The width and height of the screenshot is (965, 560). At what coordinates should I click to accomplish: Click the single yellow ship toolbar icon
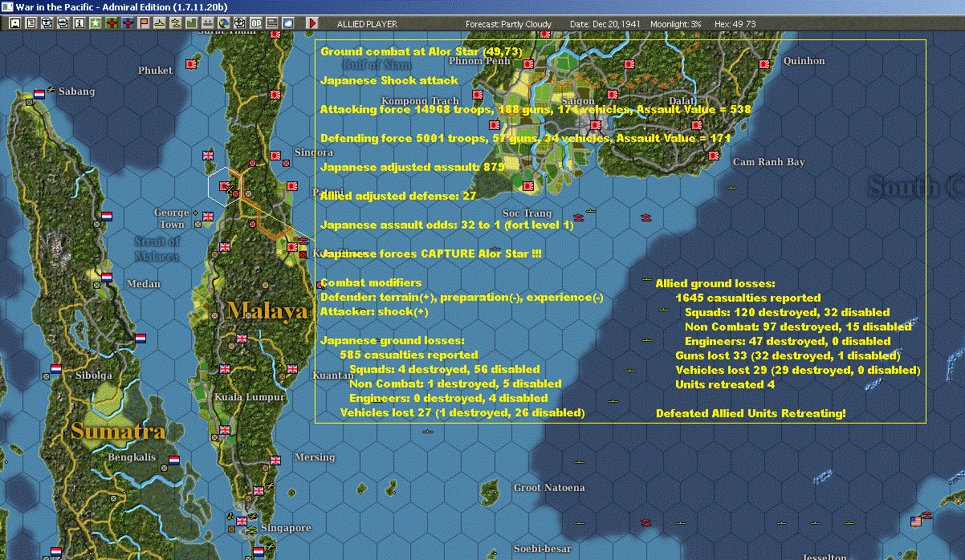tap(160, 23)
